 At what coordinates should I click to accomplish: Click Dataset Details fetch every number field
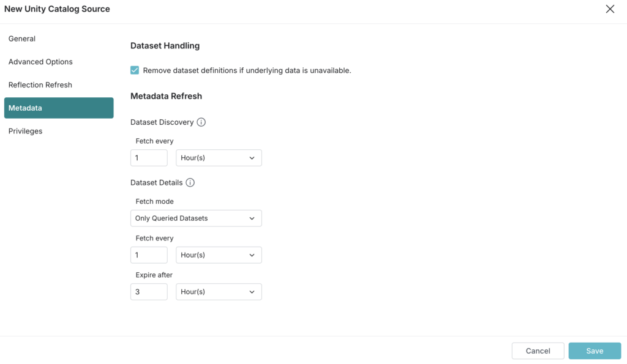pyautogui.click(x=149, y=255)
